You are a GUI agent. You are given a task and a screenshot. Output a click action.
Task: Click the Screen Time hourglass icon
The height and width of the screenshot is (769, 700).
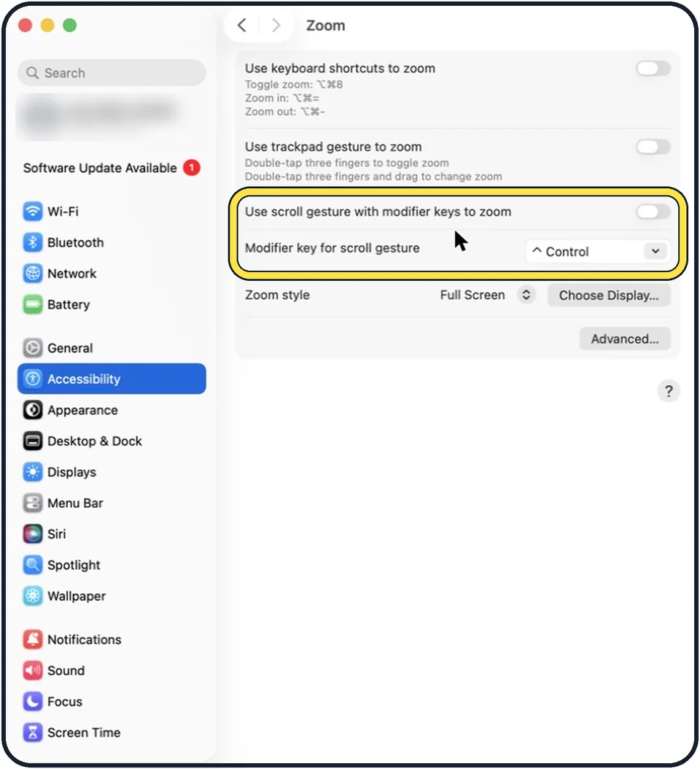click(33, 733)
